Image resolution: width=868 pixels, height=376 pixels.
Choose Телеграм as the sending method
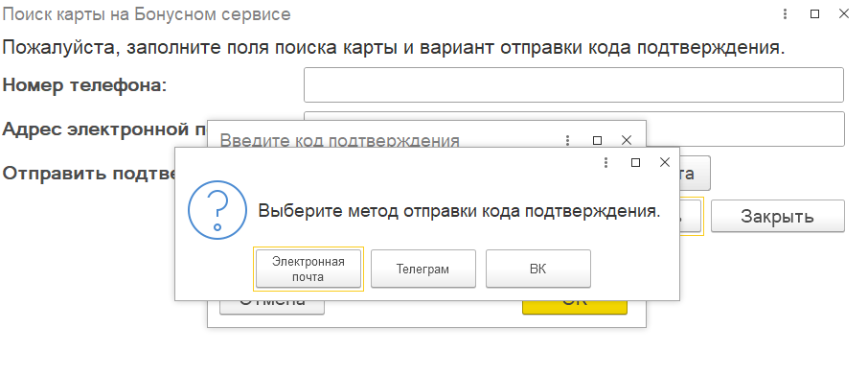(x=423, y=269)
